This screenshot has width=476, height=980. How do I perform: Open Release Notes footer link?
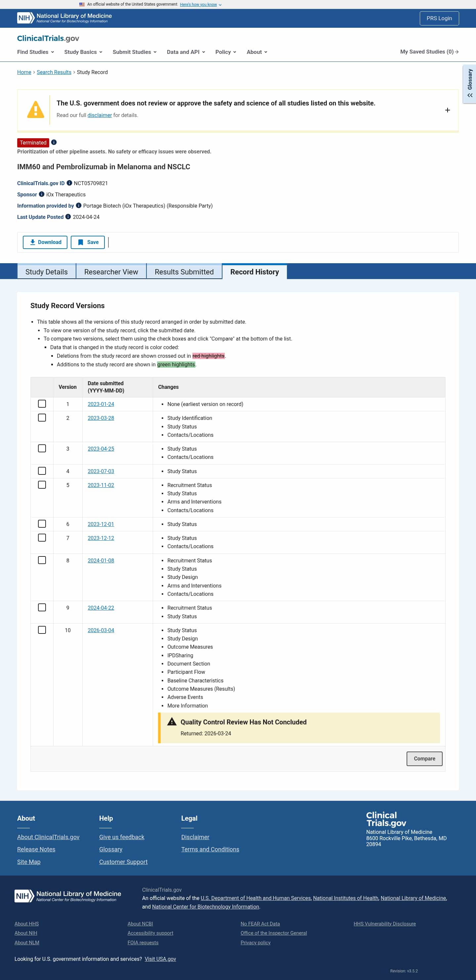point(36,849)
